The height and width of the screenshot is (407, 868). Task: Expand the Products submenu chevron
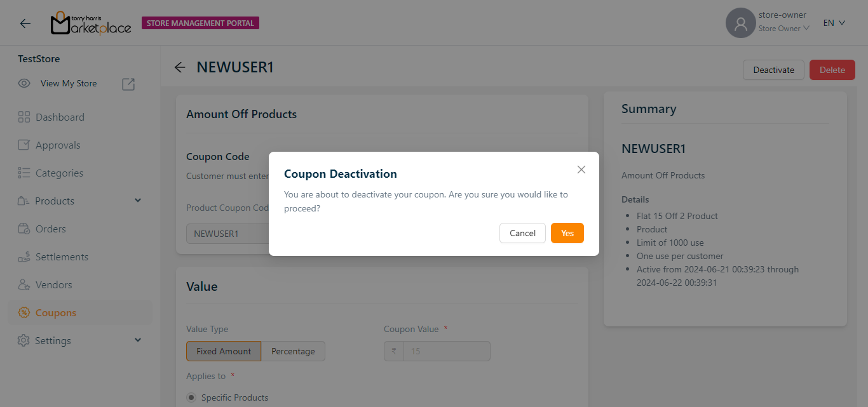click(x=138, y=201)
